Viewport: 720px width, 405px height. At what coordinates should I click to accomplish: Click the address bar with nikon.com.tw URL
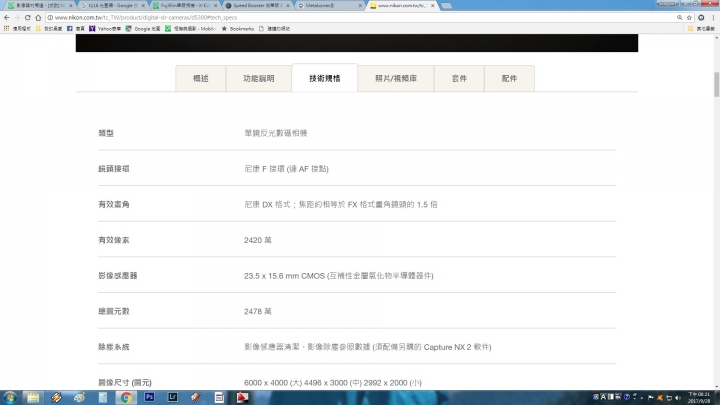[360, 17]
